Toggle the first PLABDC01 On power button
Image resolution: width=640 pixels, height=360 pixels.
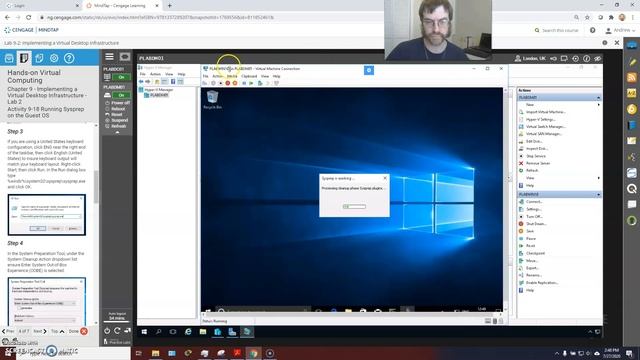[x=121, y=77]
